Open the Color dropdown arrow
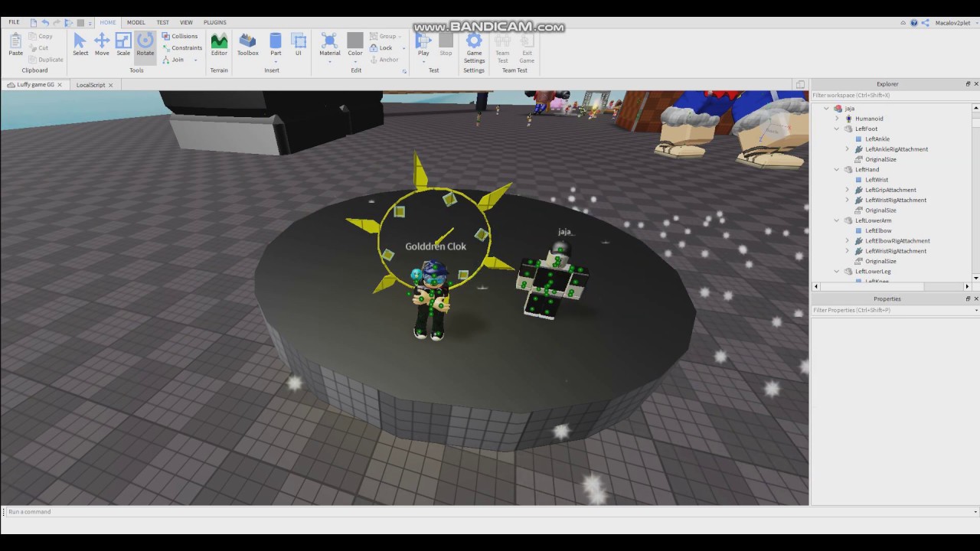Screen dimensions: 980x551 (355, 61)
